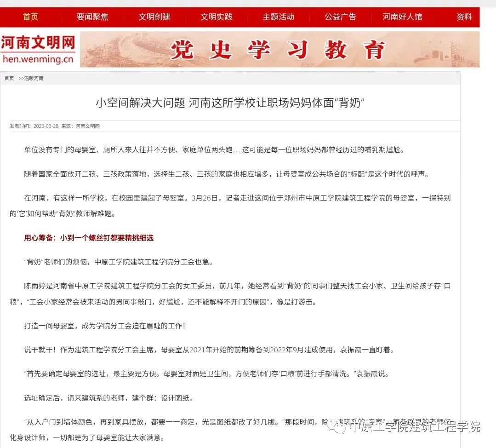Click the 首页 tab in red navigation bar

point(30,17)
